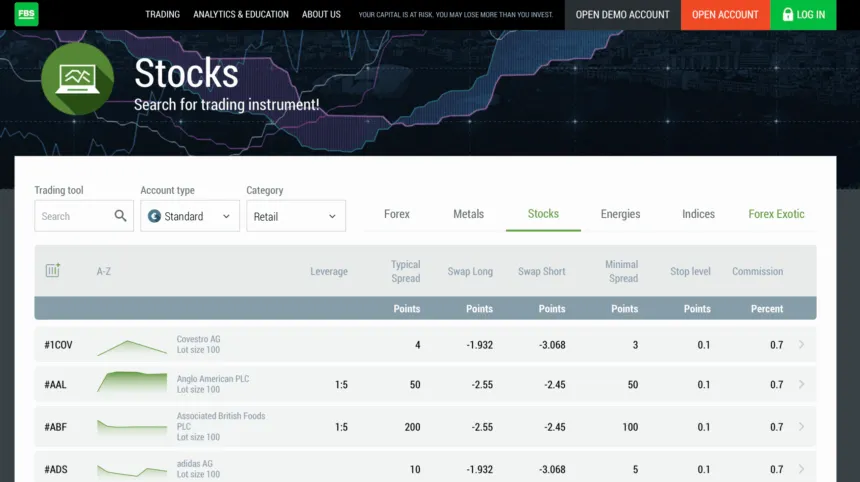
Task: Expand the #AAL row chevron
Action: (801, 385)
